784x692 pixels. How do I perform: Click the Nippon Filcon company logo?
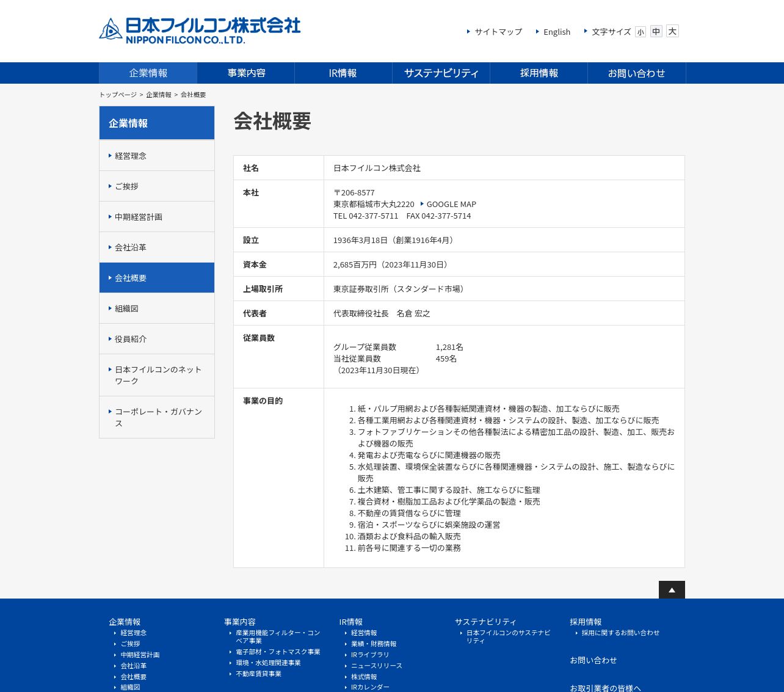pos(200,31)
